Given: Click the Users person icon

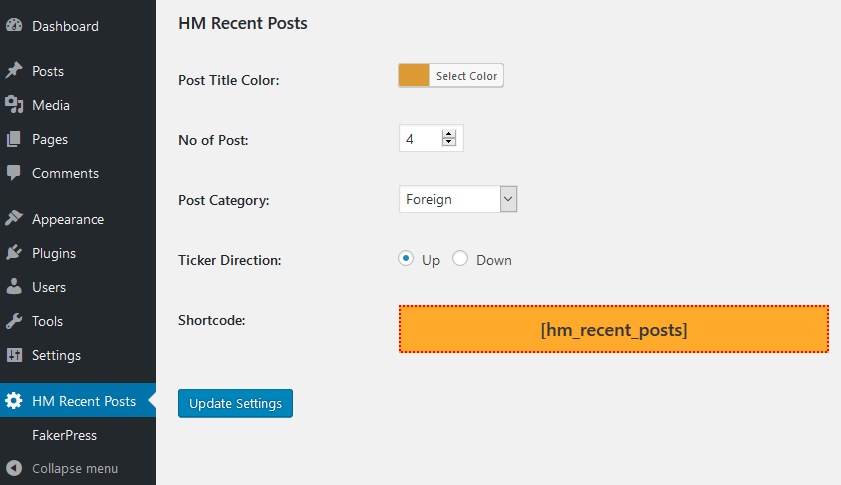Looking at the screenshot, I should (14, 287).
